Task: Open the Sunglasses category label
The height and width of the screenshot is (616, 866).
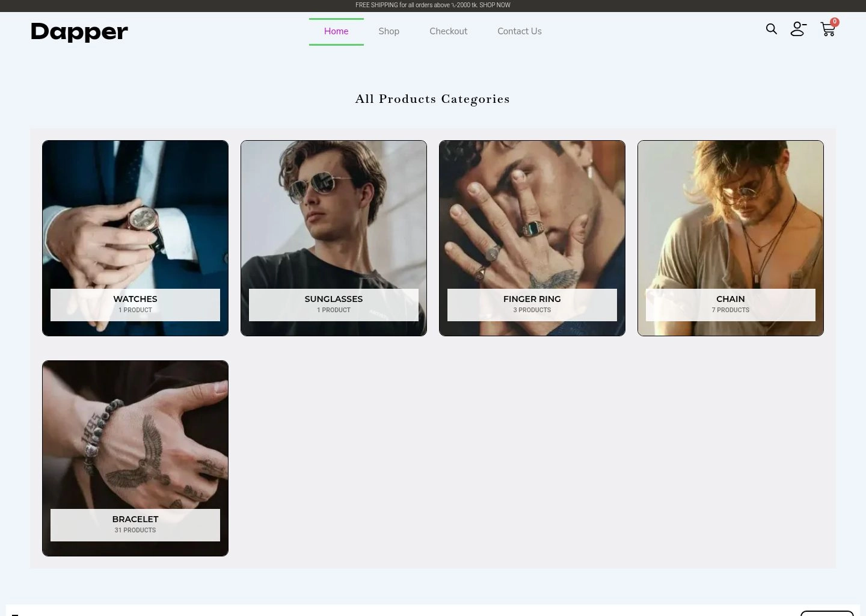Action: click(334, 299)
